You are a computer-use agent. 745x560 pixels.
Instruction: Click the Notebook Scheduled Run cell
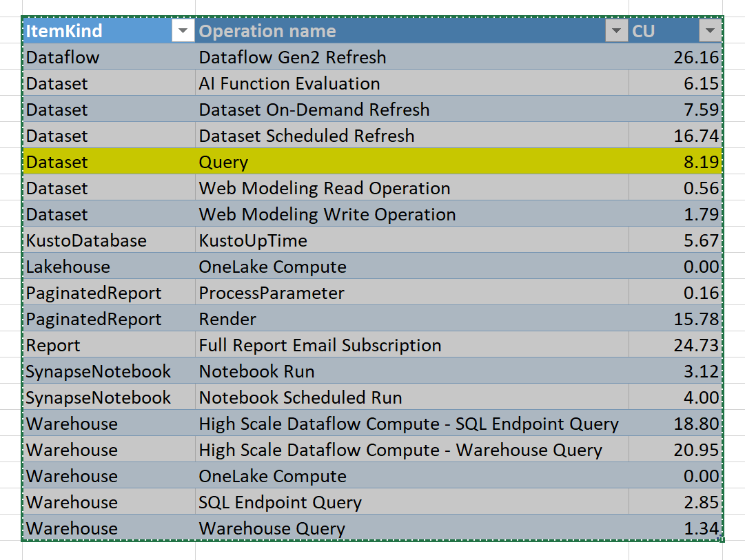(x=300, y=397)
